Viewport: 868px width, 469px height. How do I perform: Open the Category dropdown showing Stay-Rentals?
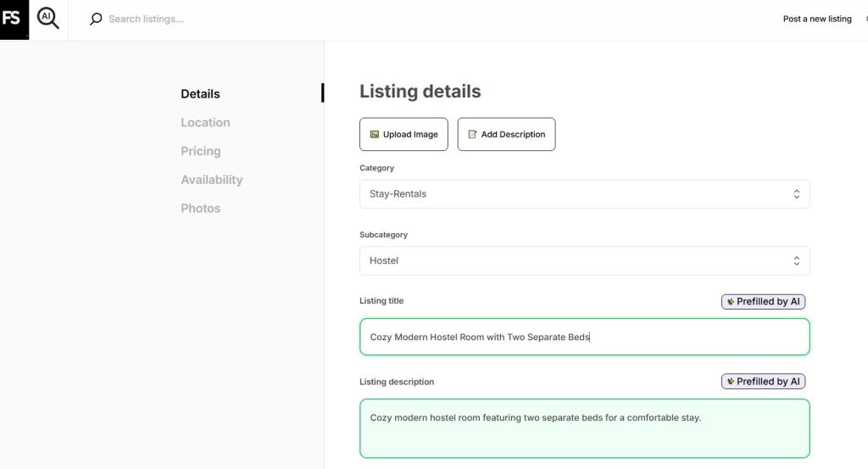[584, 194]
